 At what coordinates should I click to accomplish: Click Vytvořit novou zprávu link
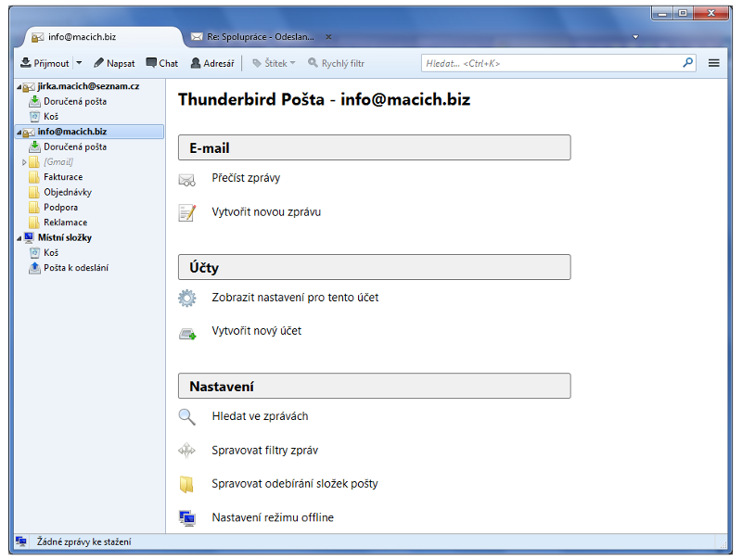click(266, 212)
